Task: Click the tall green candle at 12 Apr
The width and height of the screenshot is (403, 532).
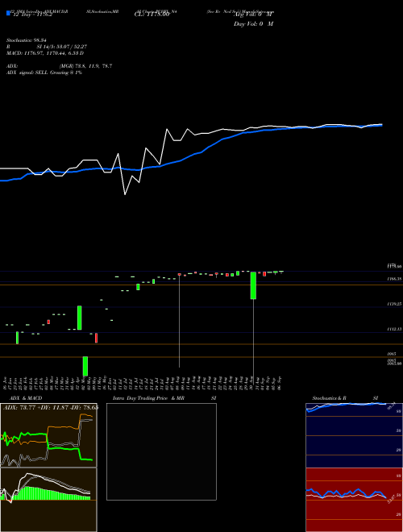Action: [x=79, y=318]
